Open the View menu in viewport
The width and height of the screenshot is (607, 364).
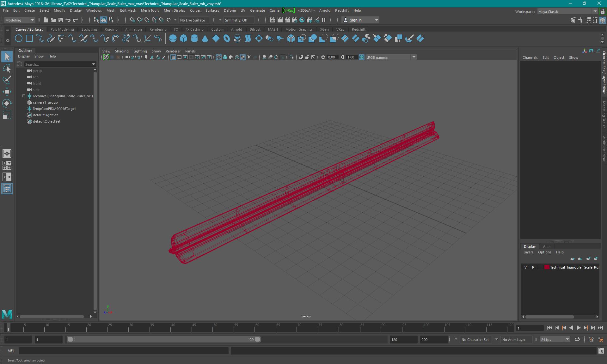(106, 51)
